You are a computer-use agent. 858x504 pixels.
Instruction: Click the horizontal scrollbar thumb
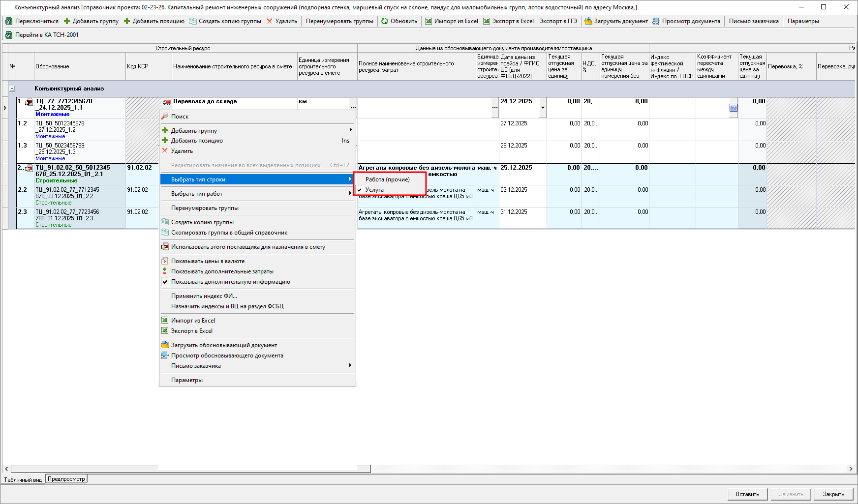[x=190, y=469]
